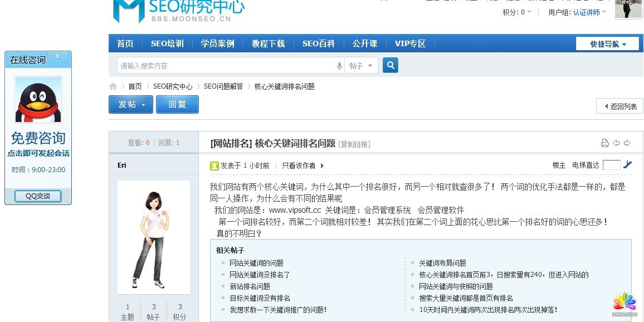This screenshot has width=644, height=322.
Task: Click the search content input field
Action: [x=226, y=66]
